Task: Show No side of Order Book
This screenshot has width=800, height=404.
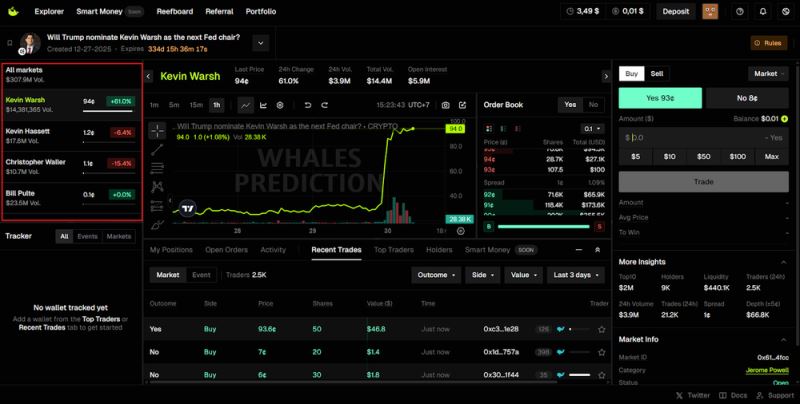Action: (593, 105)
